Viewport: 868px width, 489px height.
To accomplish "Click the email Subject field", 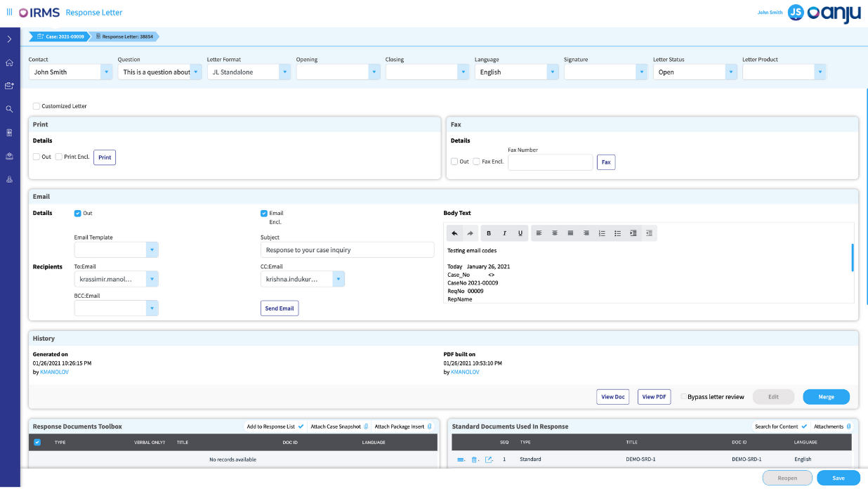I will (348, 250).
